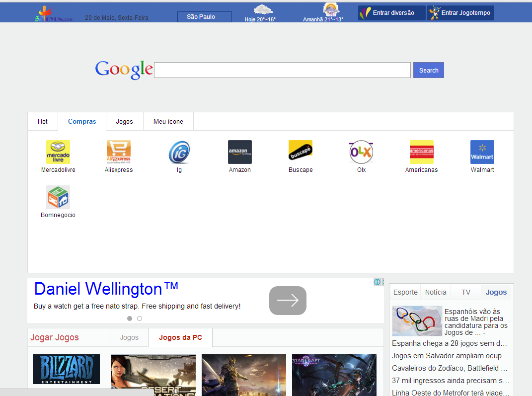Click the watch ad description text
This screenshot has width=532, height=396.
click(x=137, y=306)
